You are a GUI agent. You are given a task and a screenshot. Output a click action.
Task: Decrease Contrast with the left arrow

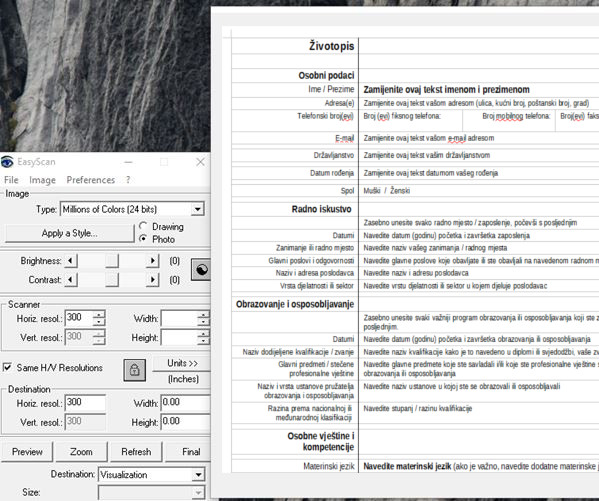(71, 280)
